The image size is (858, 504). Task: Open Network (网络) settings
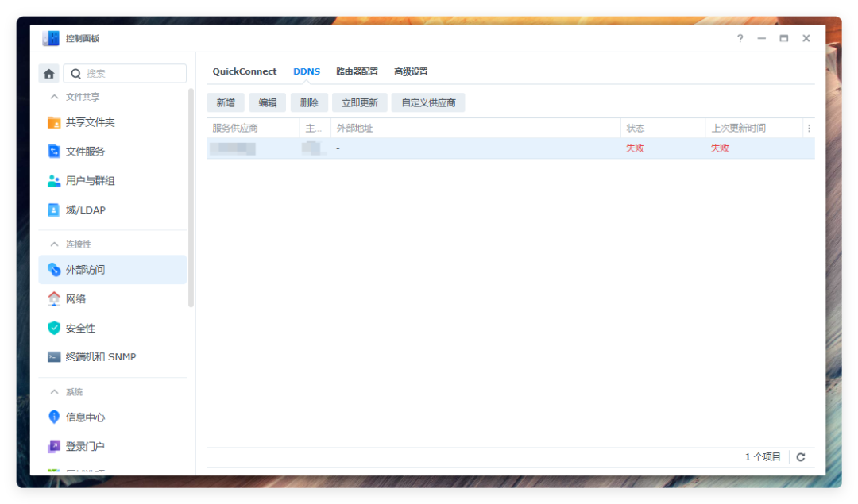[112, 299]
